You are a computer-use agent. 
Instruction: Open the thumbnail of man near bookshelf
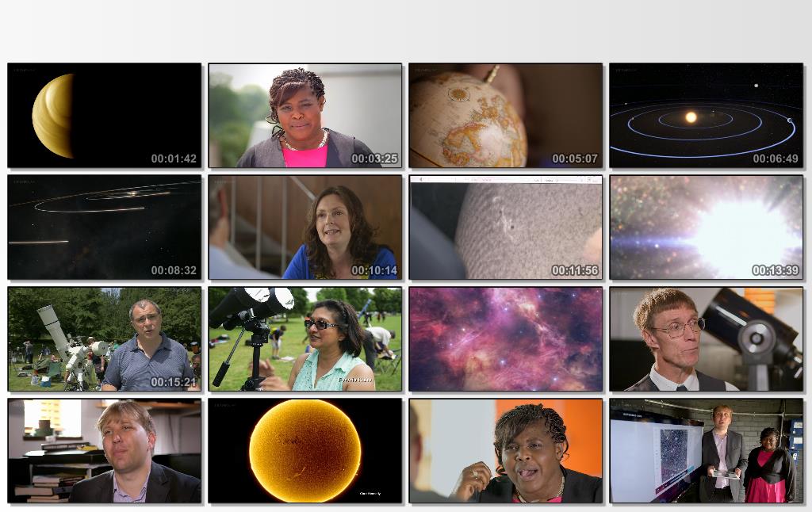pyautogui.click(x=104, y=451)
